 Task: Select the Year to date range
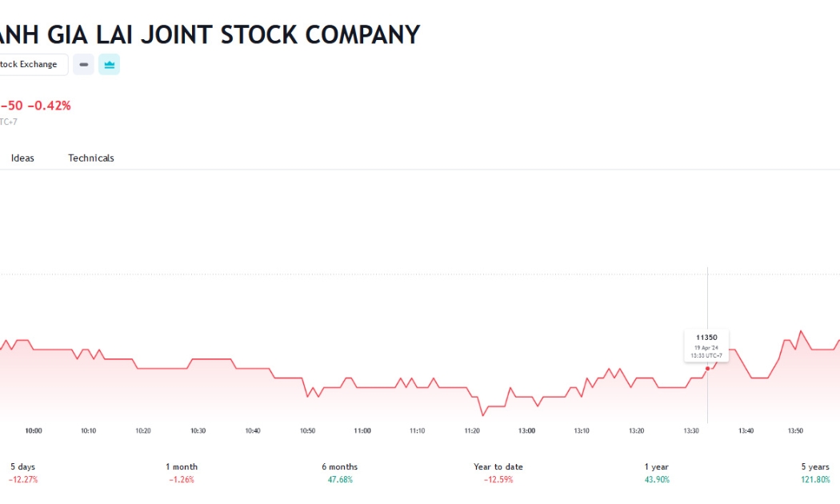tap(498, 473)
